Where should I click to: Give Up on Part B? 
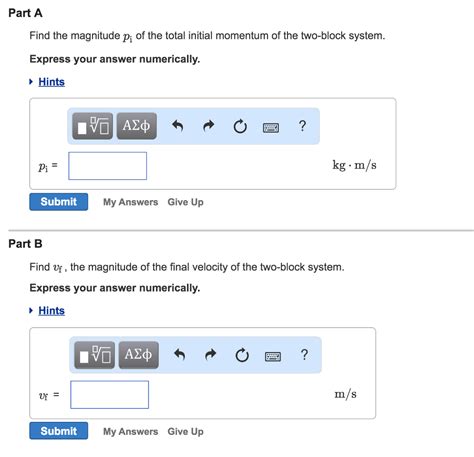[x=185, y=431]
